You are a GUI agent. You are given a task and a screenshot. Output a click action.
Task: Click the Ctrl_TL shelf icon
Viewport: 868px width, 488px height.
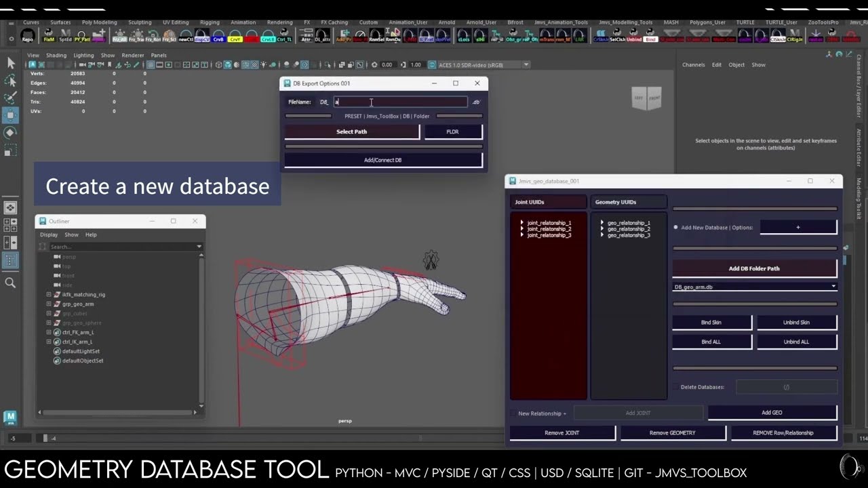click(284, 35)
